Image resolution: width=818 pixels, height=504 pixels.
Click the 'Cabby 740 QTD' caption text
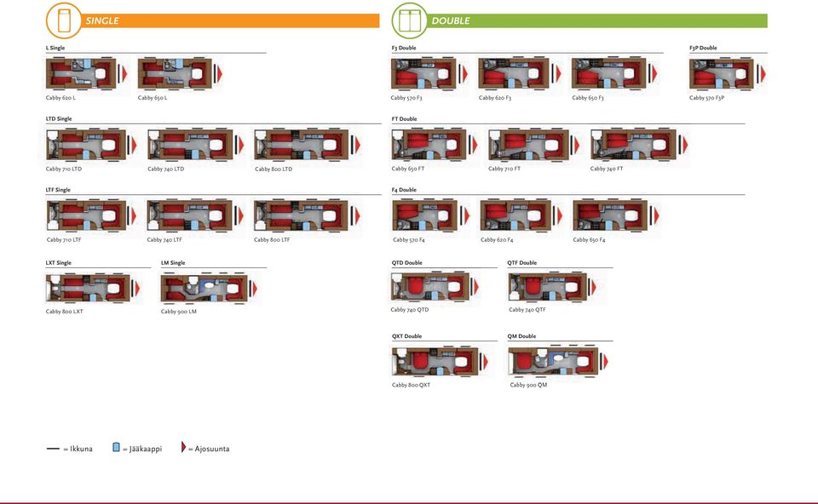(410, 310)
